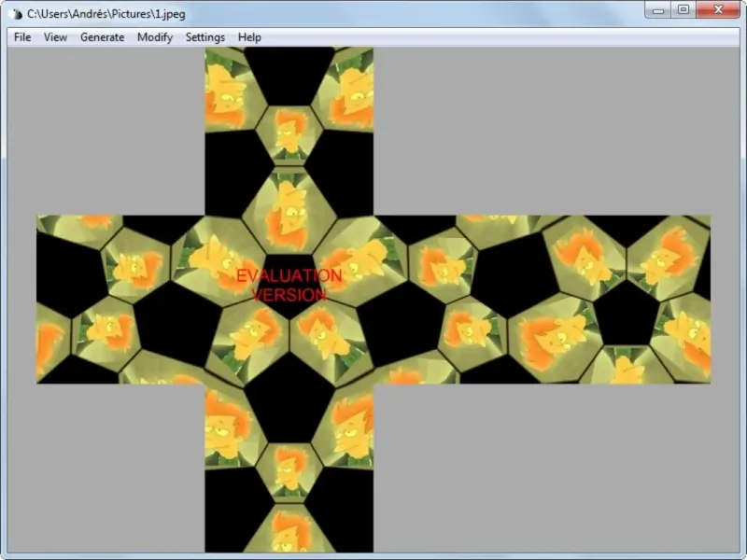747x560 pixels.
Task: Open the Settings menu
Action: point(204,37)
